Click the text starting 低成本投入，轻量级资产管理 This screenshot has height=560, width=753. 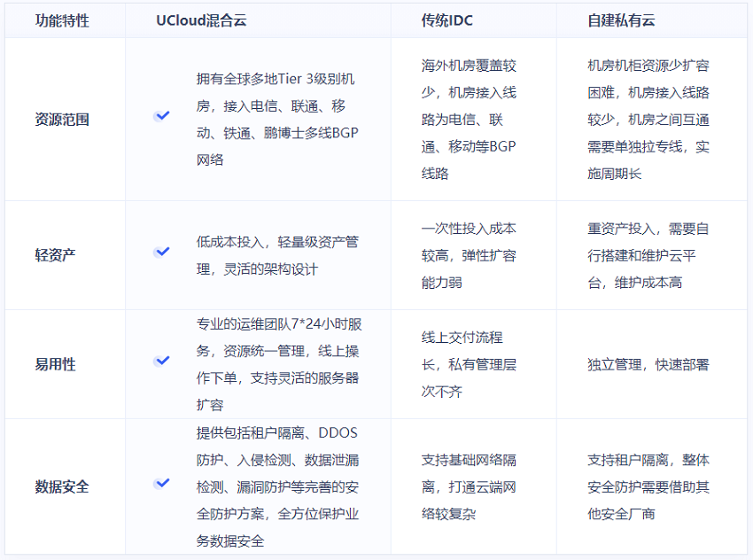[277, 255]
